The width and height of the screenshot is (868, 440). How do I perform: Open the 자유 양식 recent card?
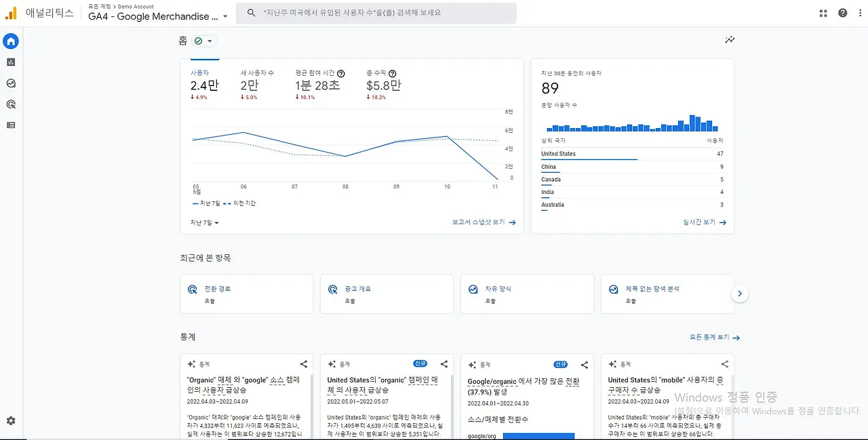[x=528, y=294]
